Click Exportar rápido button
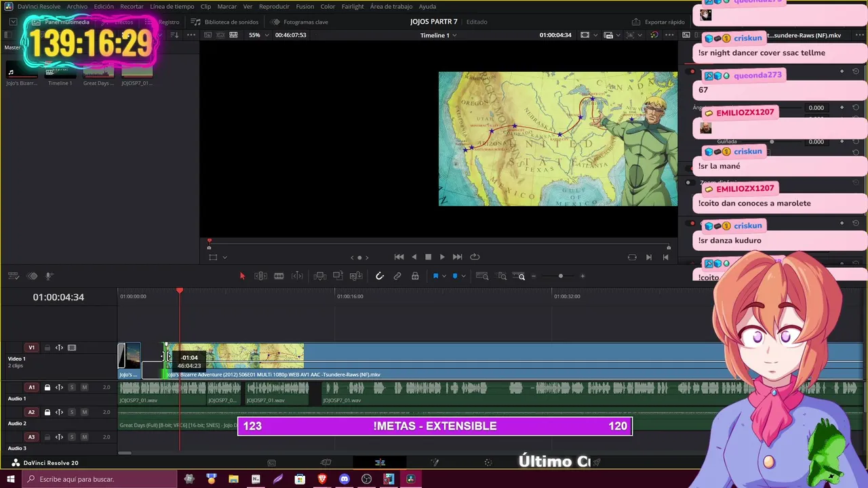868x488 pixels. click(658, 22)
